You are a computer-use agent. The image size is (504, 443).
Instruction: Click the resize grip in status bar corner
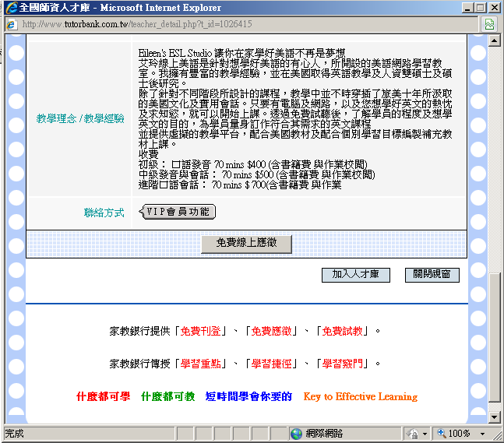(498, 437)
